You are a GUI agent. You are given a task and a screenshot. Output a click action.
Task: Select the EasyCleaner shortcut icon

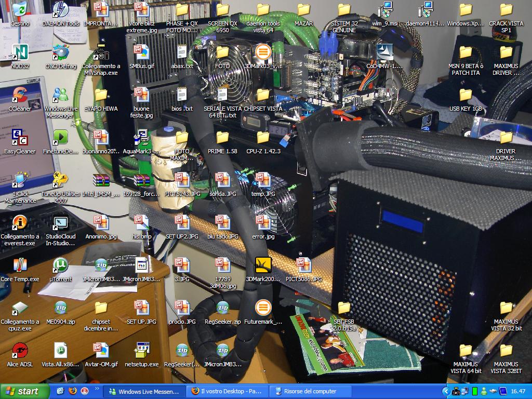tap(20, 137)
